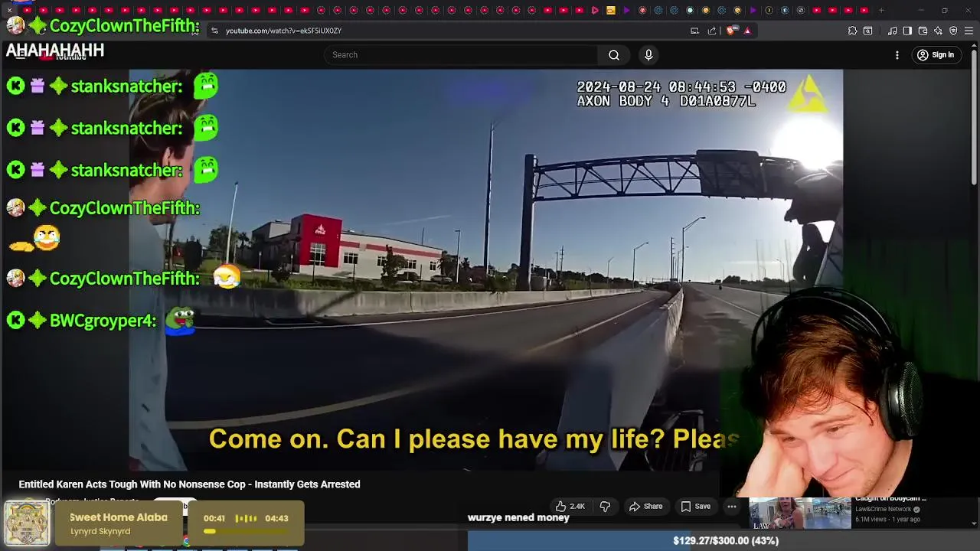Viewport: 980px width, 551px height.
Task: Switch to the purple play-icon tab
Action: [x=626, y=10]
